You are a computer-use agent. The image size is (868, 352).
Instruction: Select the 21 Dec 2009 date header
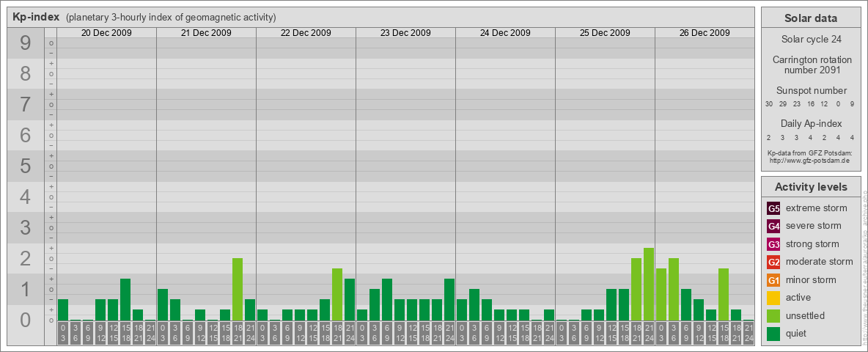click(206, 33)
